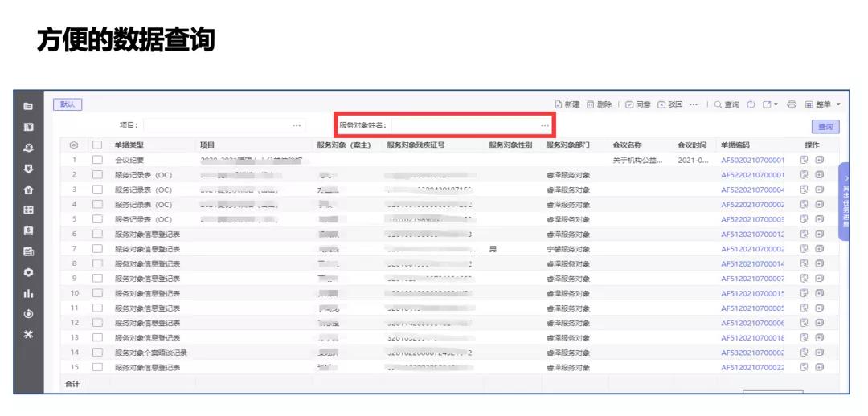This screenshot has height=416, width=868.
Task: Click the refresh icon in toolbar
Action: click(x=751, y=105)
